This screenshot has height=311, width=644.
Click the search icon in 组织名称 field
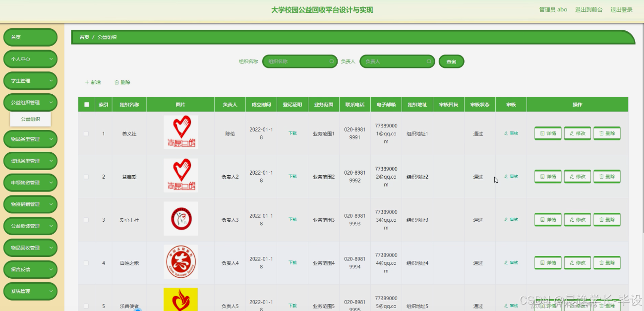click(x=332, y=62)
